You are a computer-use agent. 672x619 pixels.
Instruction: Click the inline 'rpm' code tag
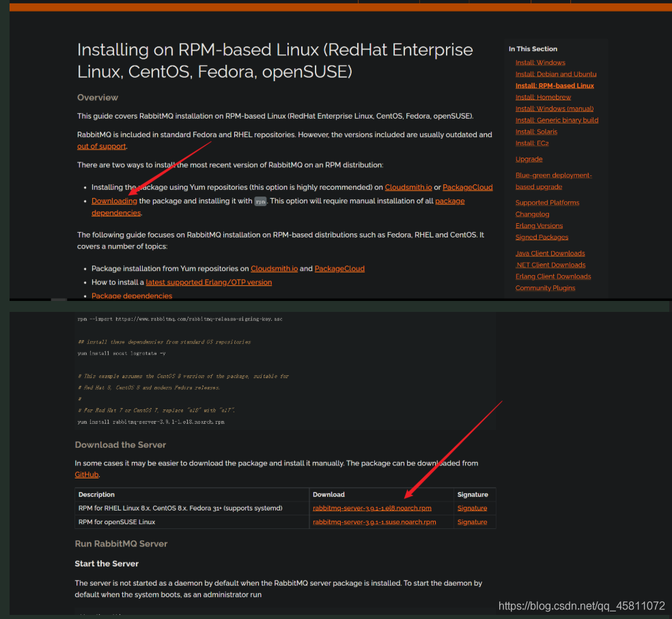[261, 201]
